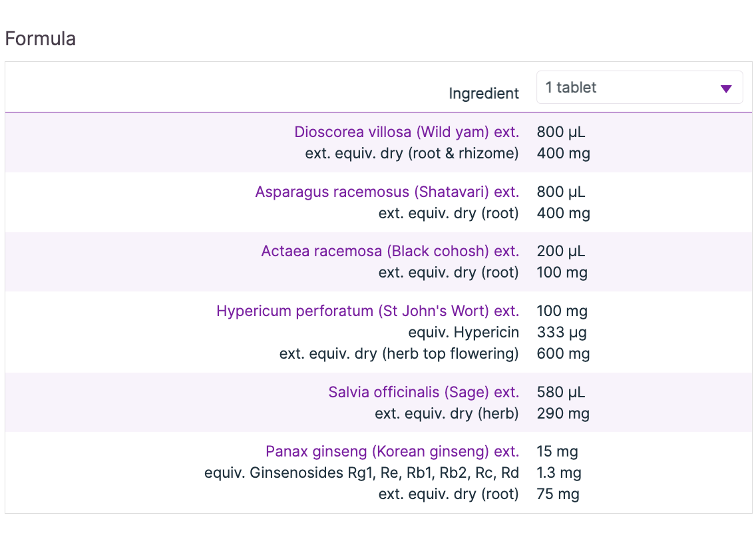Open the Panax ginseng (Korean ginseng) link
Image resolution: width=756 pixels, height=555 pixels.
coord(392,451)
